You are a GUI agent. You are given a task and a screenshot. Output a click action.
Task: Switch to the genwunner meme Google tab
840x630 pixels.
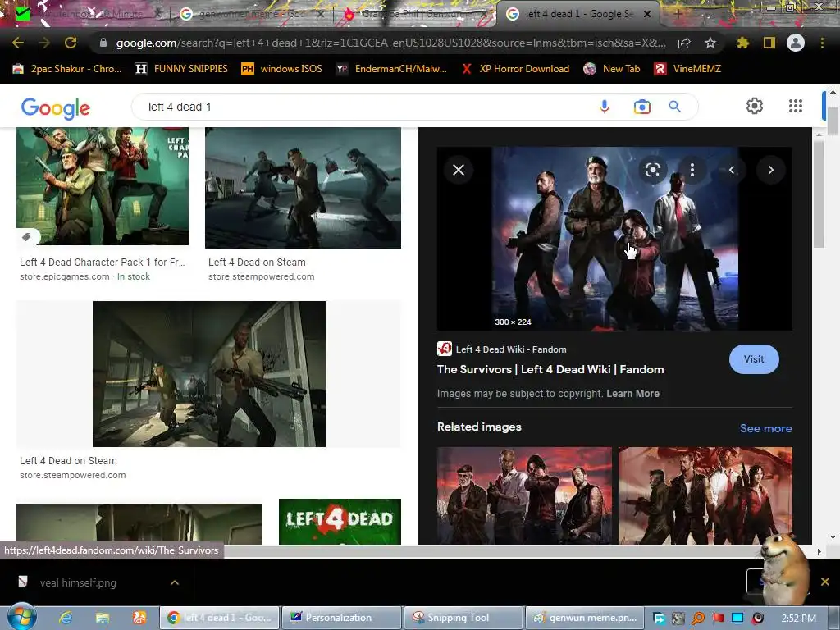(252, 14)
